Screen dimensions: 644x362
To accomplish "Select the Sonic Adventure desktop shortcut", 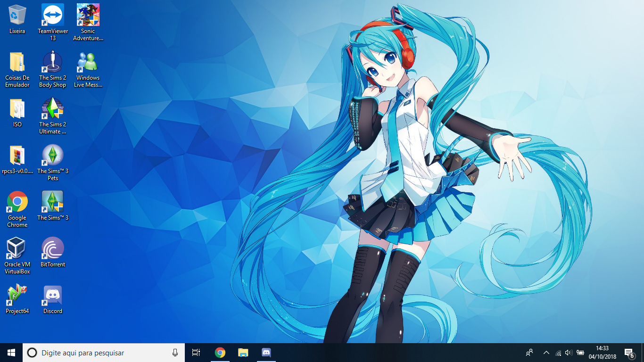I will tap(88, 23).
